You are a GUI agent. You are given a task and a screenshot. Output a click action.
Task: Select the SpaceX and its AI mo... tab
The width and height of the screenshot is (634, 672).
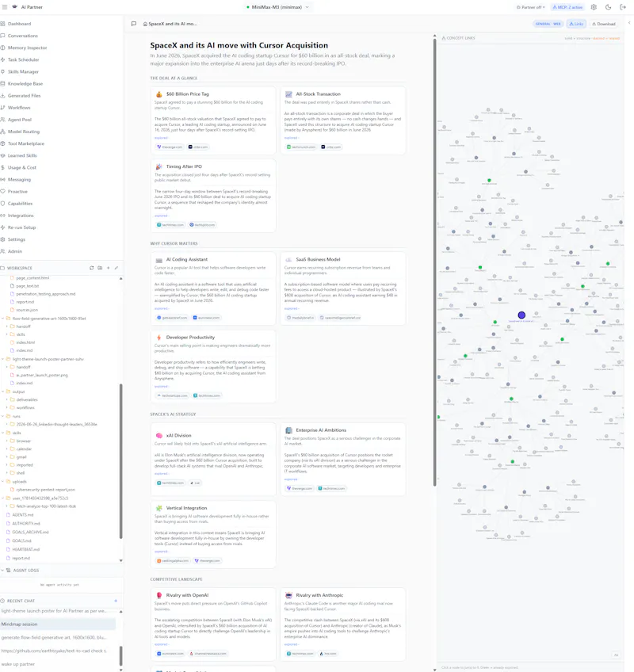pos(170,24)
